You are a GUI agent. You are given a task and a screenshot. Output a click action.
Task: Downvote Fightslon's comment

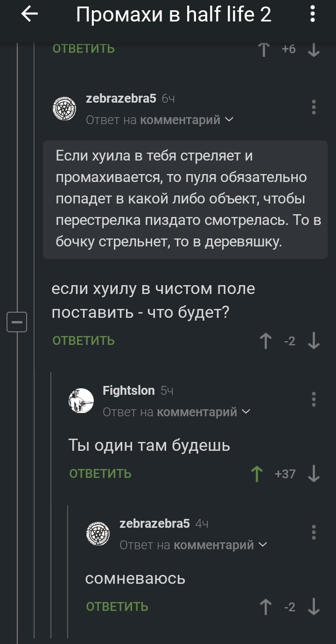pyautogui.click(x=314, y=474)
